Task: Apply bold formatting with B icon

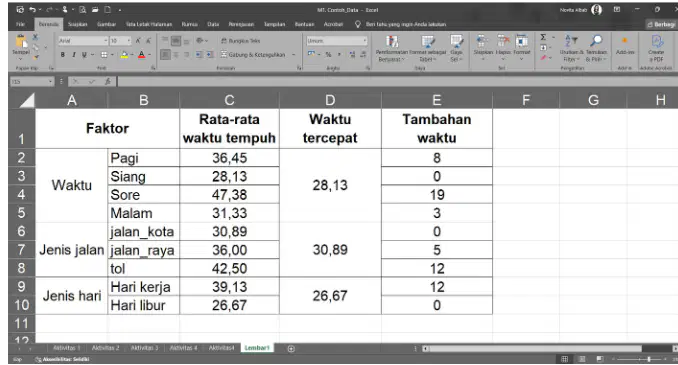Action: [x=63, y=54]
